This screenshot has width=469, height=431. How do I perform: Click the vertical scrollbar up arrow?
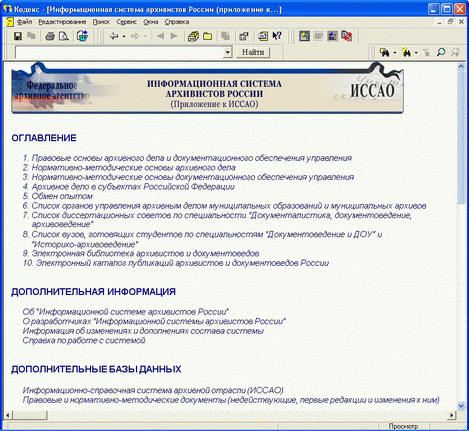click(x=461, y=66)
